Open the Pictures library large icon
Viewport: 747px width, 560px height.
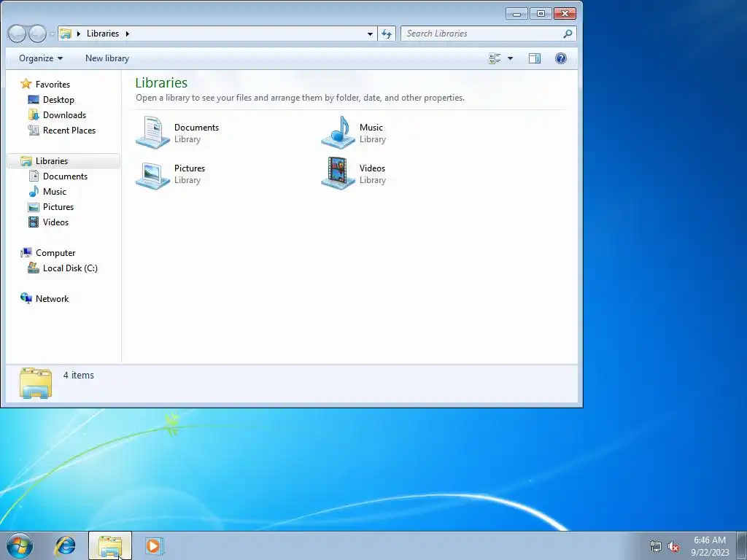tap(152, 174)
